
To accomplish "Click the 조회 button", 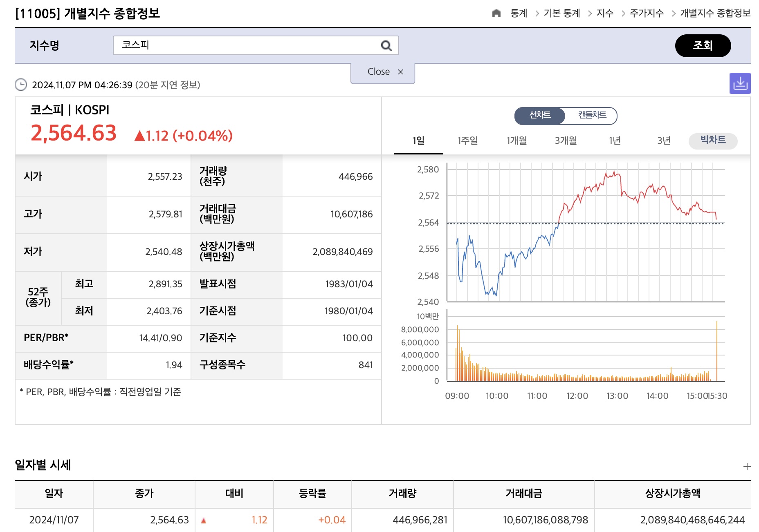I will [x=703, y=45].
